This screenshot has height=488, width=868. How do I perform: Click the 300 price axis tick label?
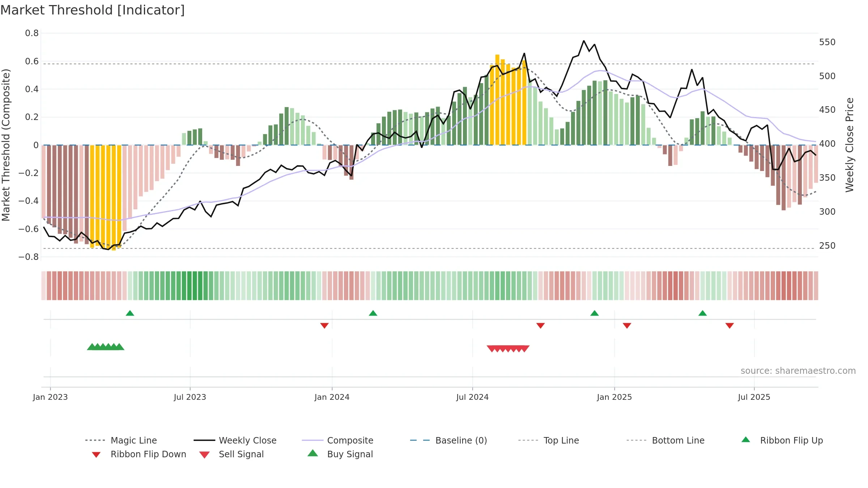[x=827, y=211]
